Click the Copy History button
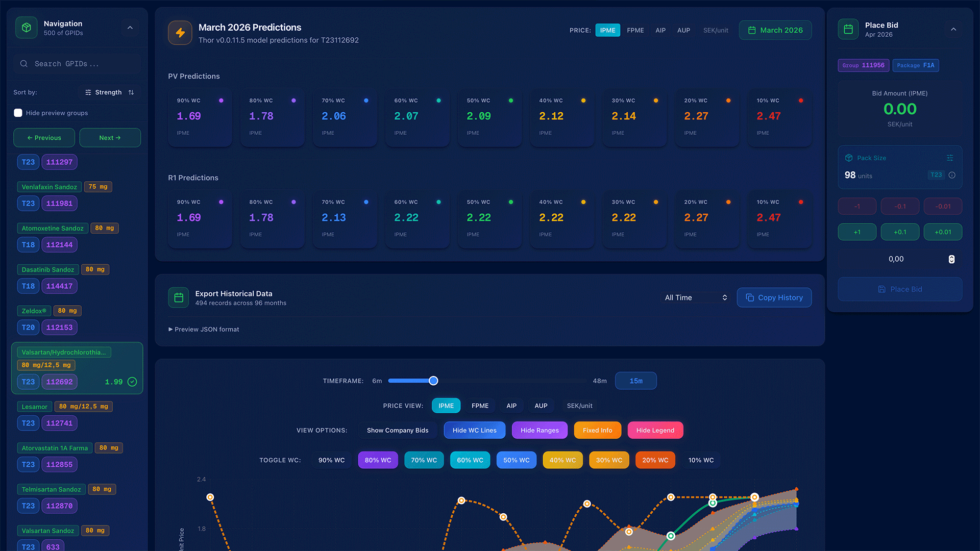Screen dimensions: 980x551 [774, 297]
